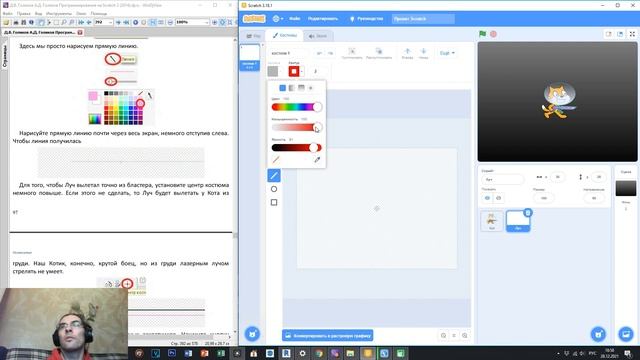Select radial gradient mode in color popup
Image resolution: width=640 pixels, height=360 pixels.
311,88
